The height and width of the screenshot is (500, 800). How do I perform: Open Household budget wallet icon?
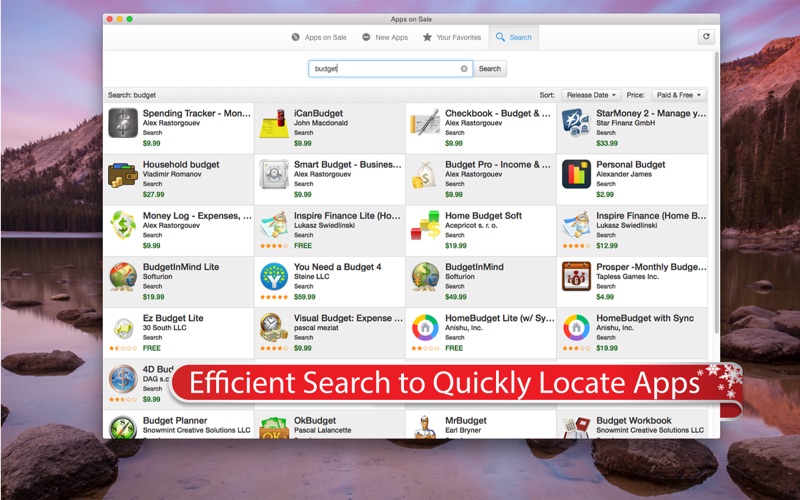[123, 174]
